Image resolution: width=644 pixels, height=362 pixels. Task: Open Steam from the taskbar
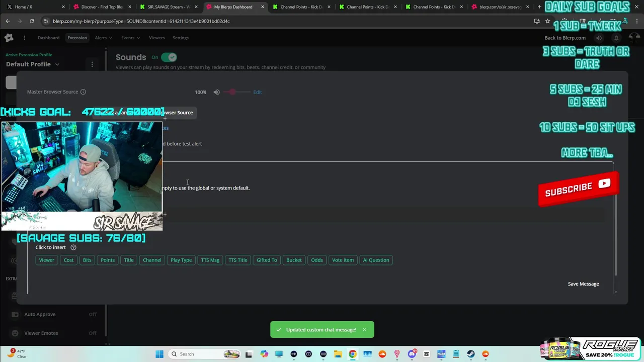(x=471, y=354)
